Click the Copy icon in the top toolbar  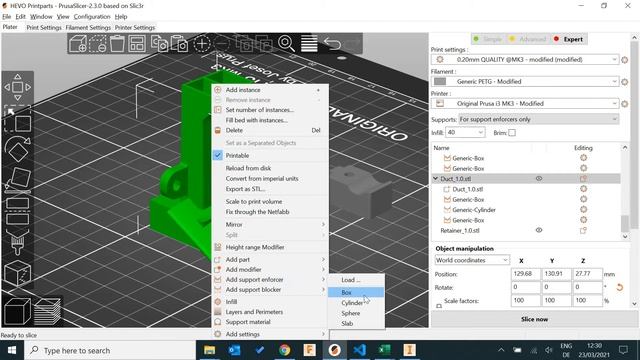pos(159,43)
